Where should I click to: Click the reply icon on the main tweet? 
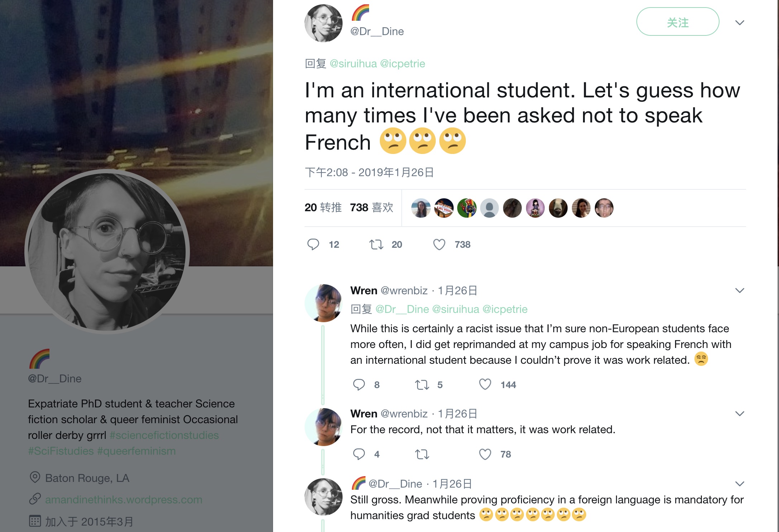[x=313, y=245]
